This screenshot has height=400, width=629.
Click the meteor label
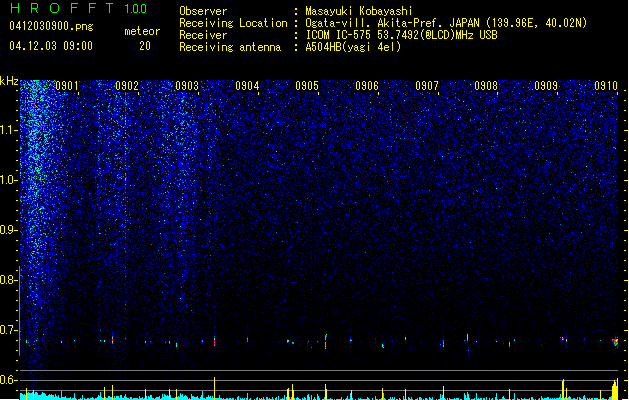tap(142, 31)
